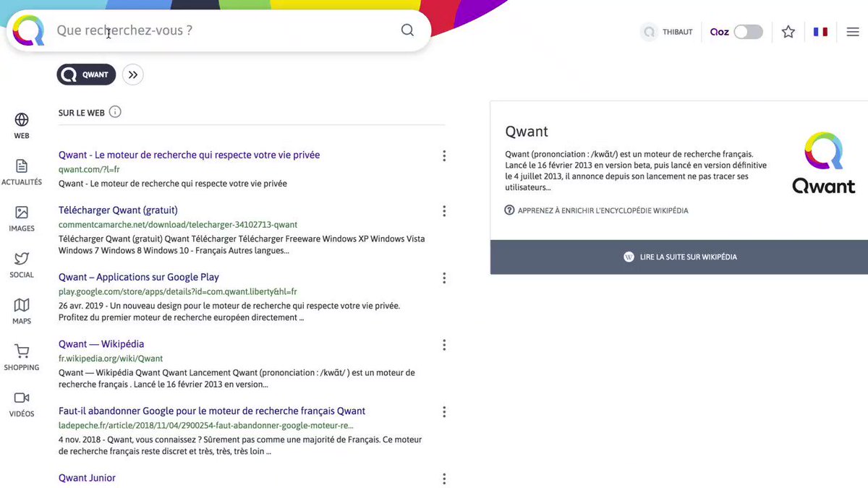Click 'Apprenez à enrichir l'encyclopédie Wikipédia'
The image size is (868, 488).
(x=603, y=210)
